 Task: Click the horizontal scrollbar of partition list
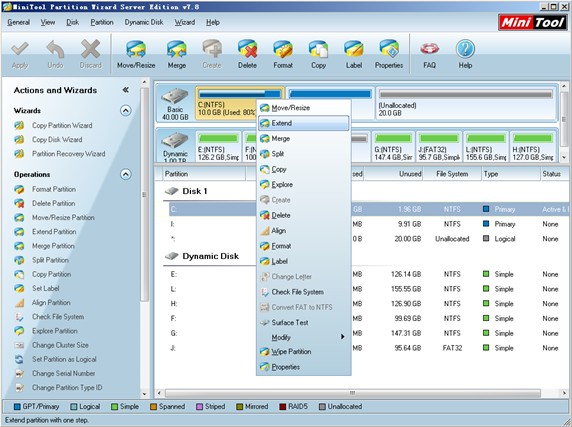(x=352, y=393)
